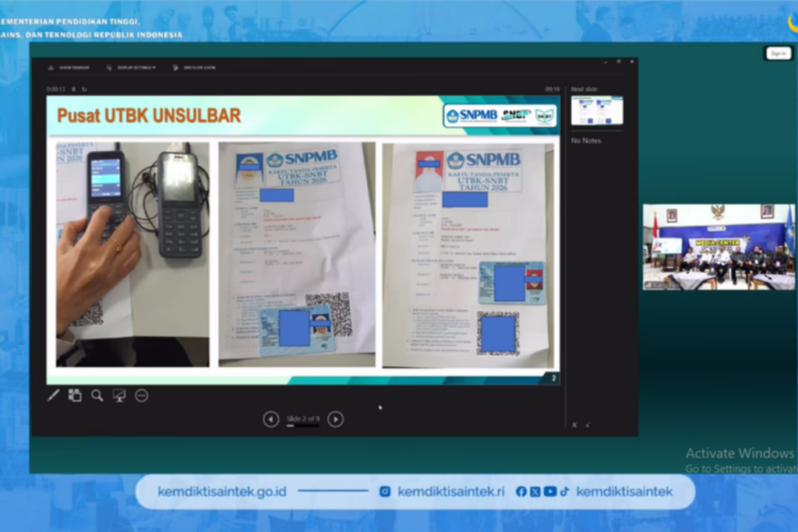The image size is (798, 532).
Task: Make the notes text smaller
Action: 587,425
